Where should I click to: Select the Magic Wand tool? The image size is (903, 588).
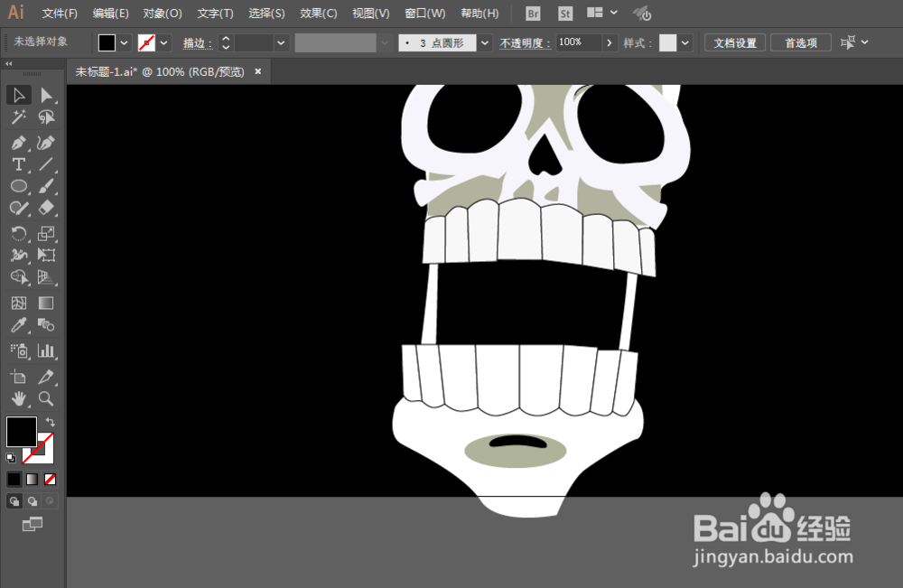pos(18,117)
